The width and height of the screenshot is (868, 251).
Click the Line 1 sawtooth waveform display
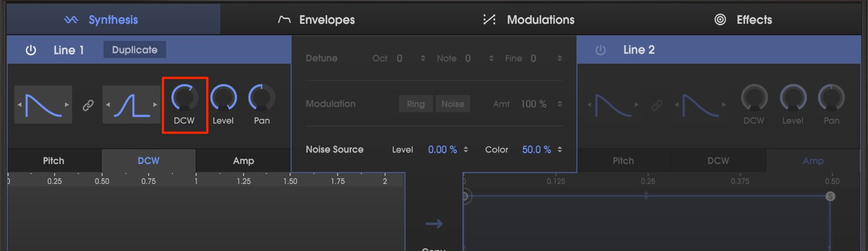click(x=43, y=105)
